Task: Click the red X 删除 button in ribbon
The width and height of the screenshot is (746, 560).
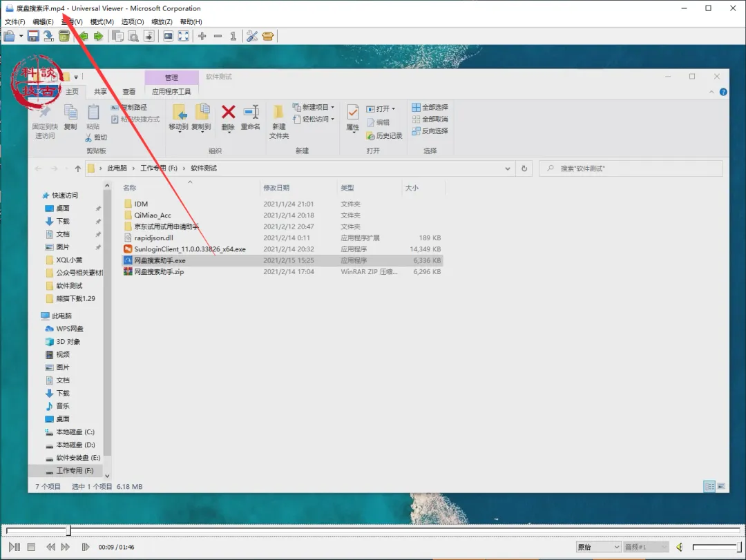Action: [229, 118]
